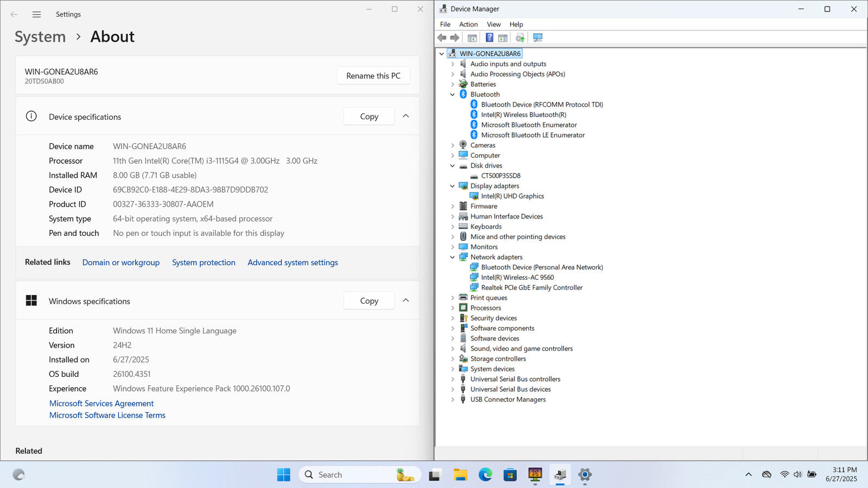Click the Settings hamburger navigation icon
868x488 pixels.
point(36,15)
